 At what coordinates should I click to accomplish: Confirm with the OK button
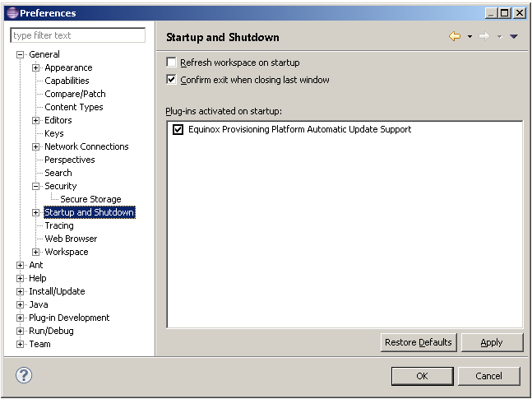coord(422,376)
